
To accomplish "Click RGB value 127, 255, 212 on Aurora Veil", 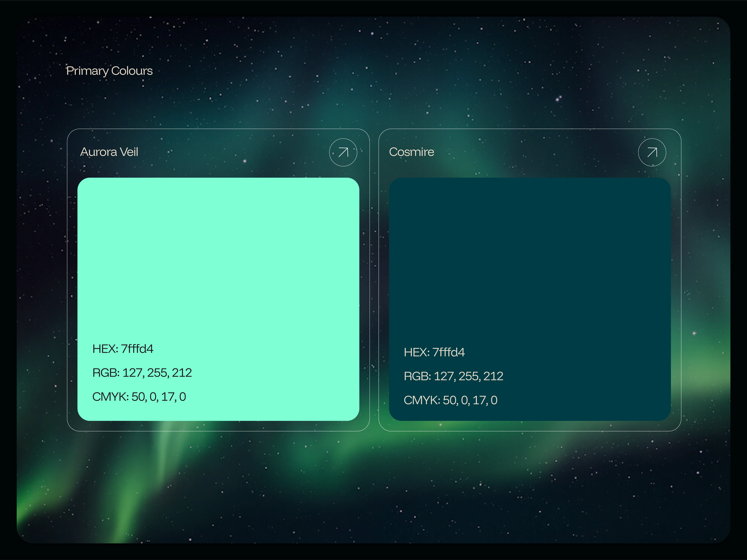I will 157,373.
